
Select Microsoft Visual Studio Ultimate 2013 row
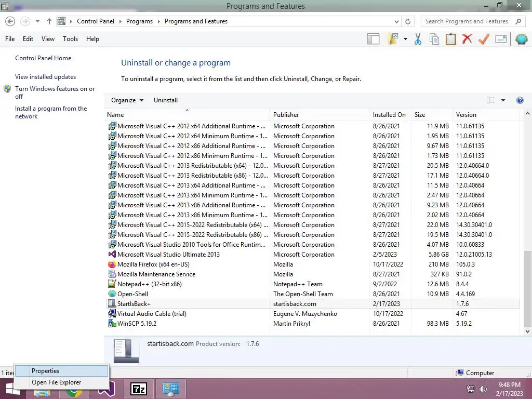pyautogui.click(x=312, y=255)
